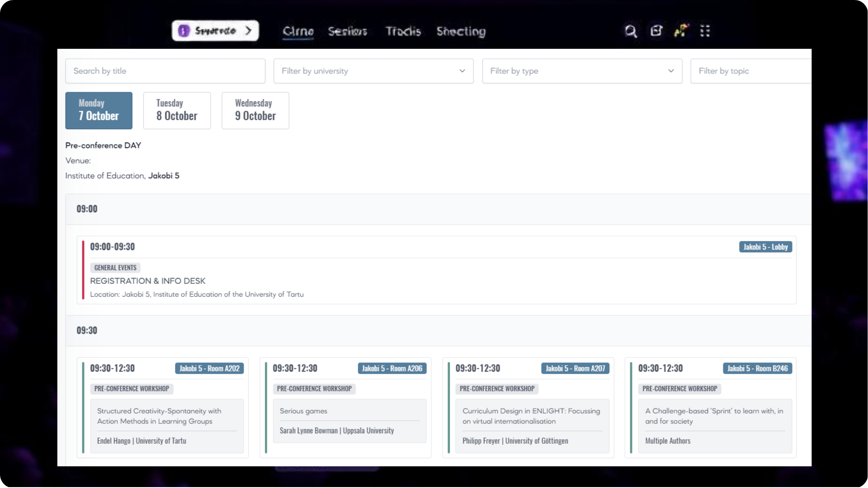Click the search magnifier icon in top bar
Image resolution: width=868 pixels, height=488 pixels.
631,31
